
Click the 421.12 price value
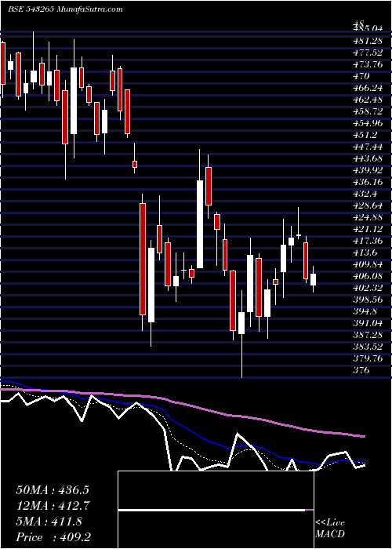(x=368, y=229)
